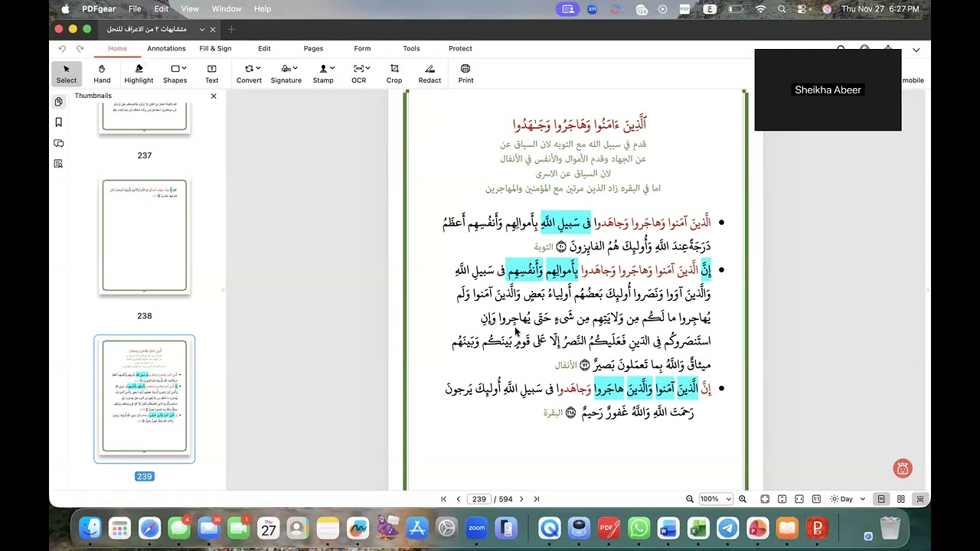Viewport: 980px width, 551px height.
Task: Open the Day theme dropdown
Action: [848, 499]
